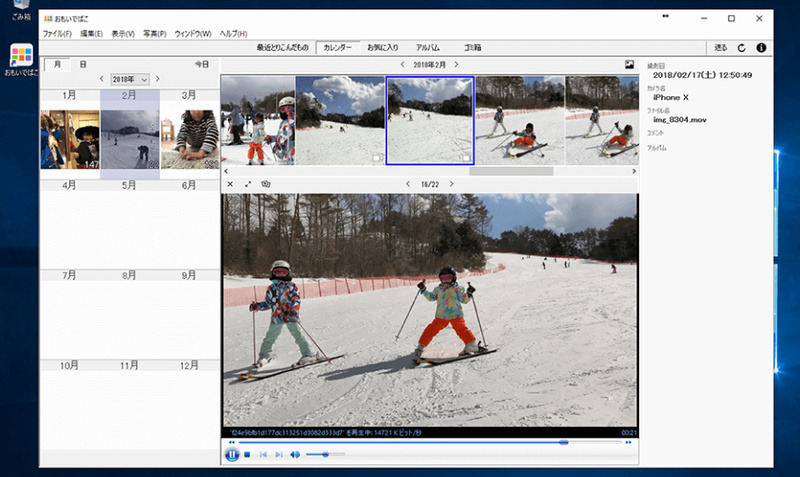
Task: Switch to カレンダー tab
Action: tap(338, 47)
